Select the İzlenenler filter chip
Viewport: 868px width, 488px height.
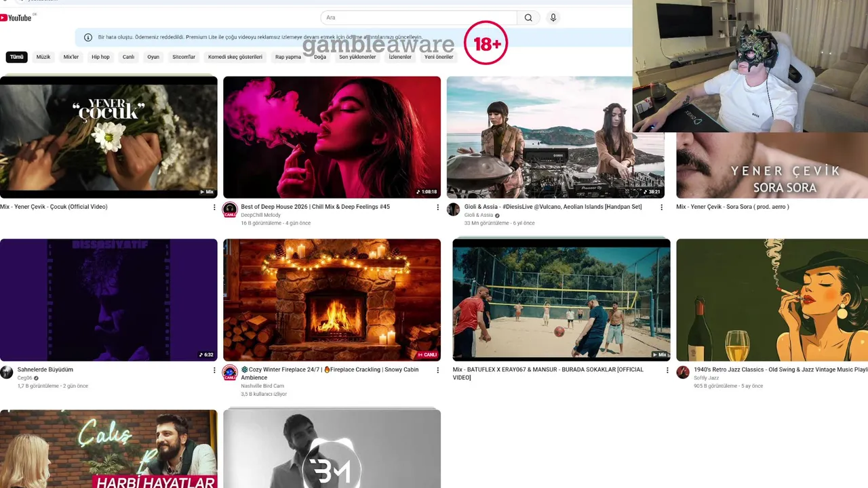coord(400,57)
